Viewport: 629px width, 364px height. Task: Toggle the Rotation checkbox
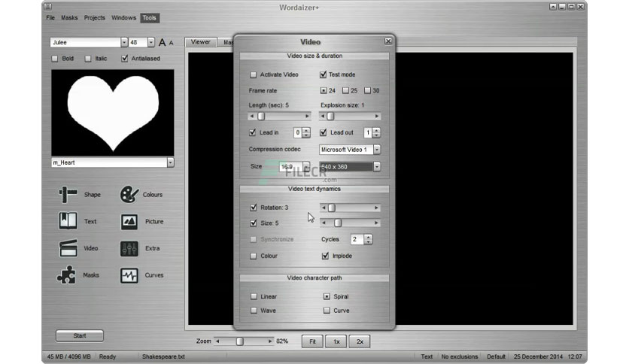(x=253, y=208)
